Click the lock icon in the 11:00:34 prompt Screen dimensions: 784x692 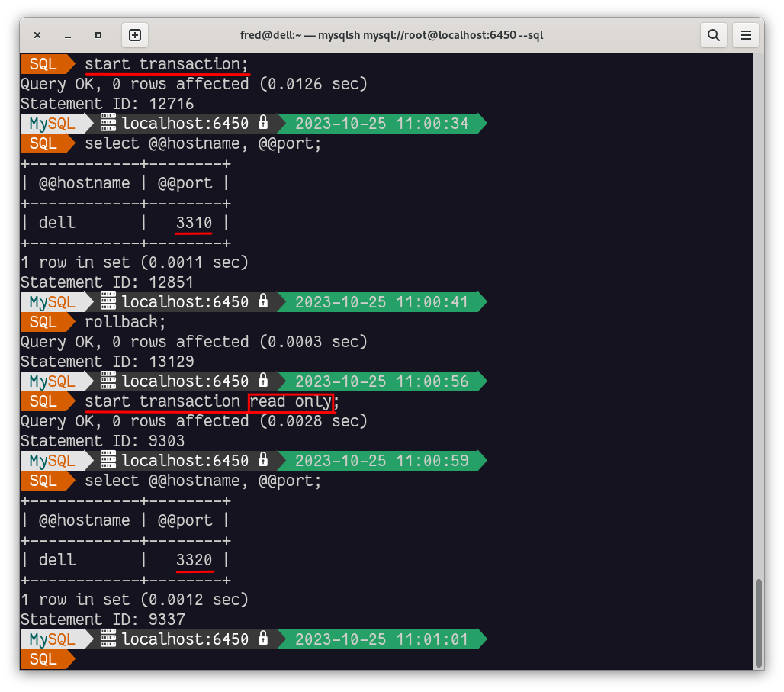click(x=262, y=123)
